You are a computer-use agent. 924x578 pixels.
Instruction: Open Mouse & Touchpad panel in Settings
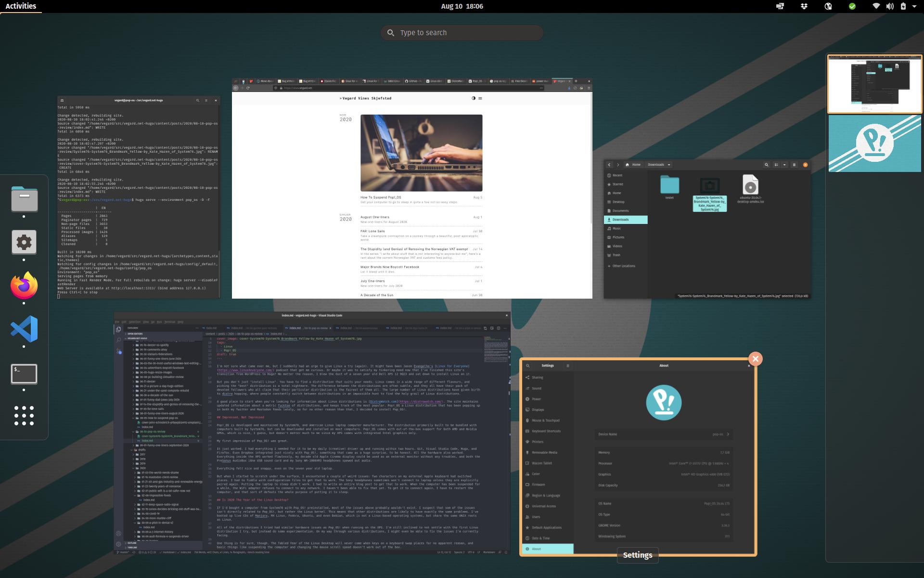[x=548, y=420]
